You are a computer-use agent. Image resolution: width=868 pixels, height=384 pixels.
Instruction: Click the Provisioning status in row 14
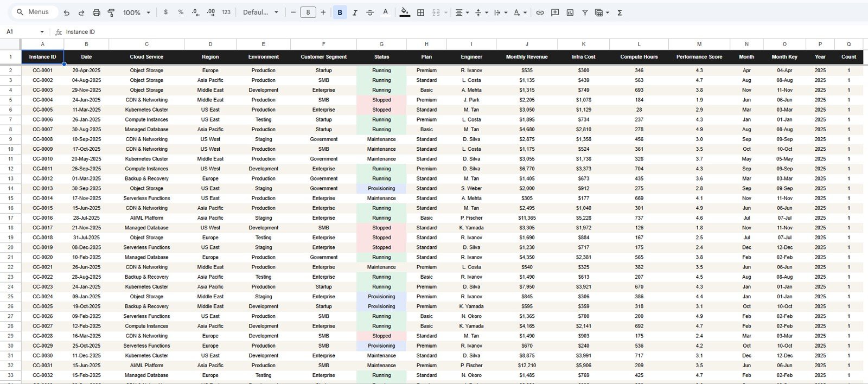coord(381,188)
